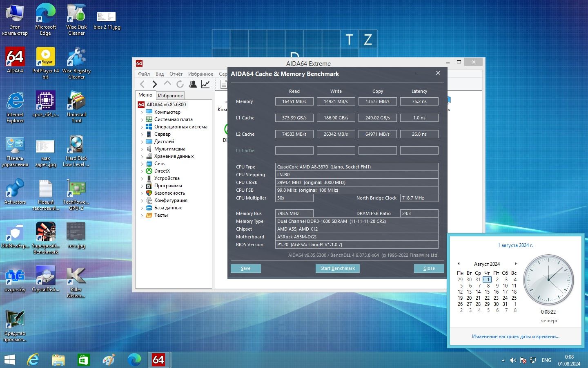Select August 15 in the calendar
The image size is (588, 368).
487,292
